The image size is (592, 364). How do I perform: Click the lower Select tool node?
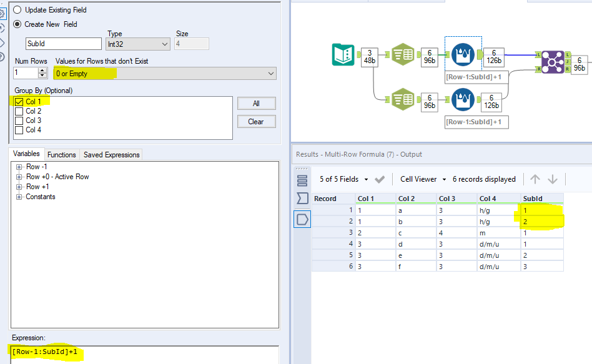(403, 99)
